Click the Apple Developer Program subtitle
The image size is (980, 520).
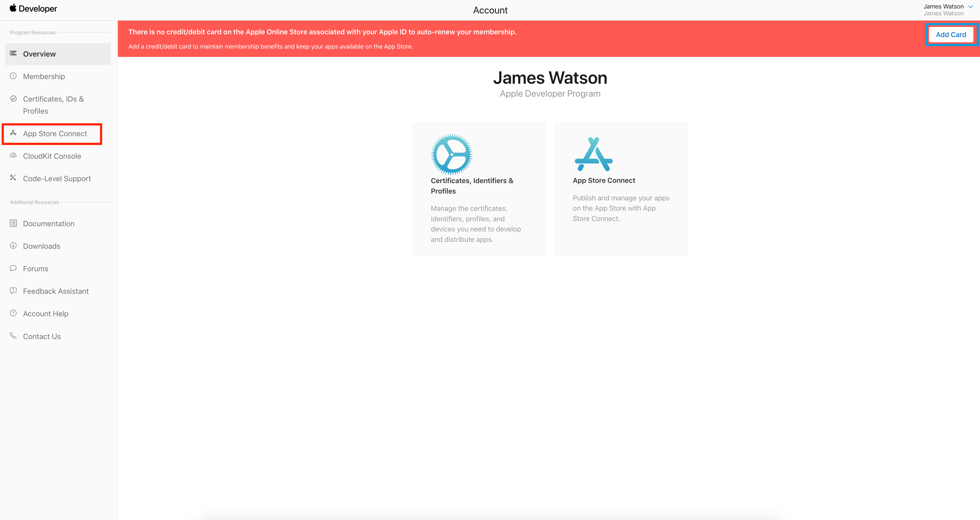[550, 94]
